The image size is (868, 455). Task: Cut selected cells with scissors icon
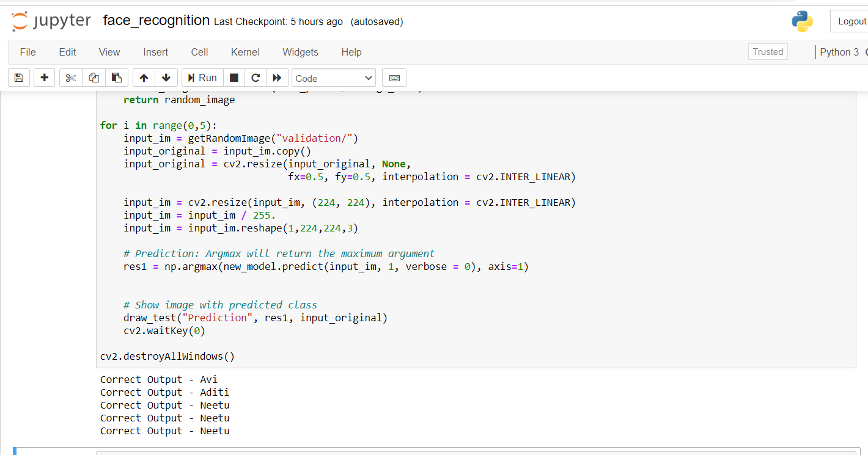tap(71, 78)
